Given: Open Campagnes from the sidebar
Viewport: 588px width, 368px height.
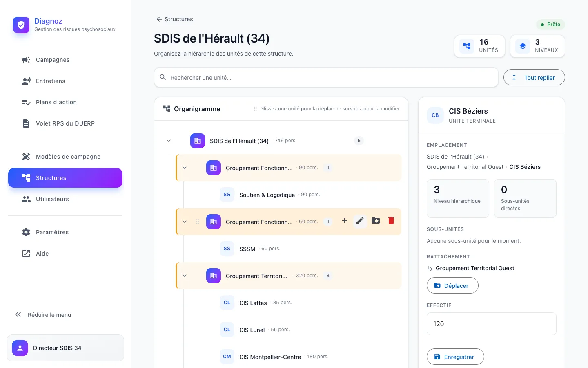Looking at the screenshot, I should click(x=65, y=60).
